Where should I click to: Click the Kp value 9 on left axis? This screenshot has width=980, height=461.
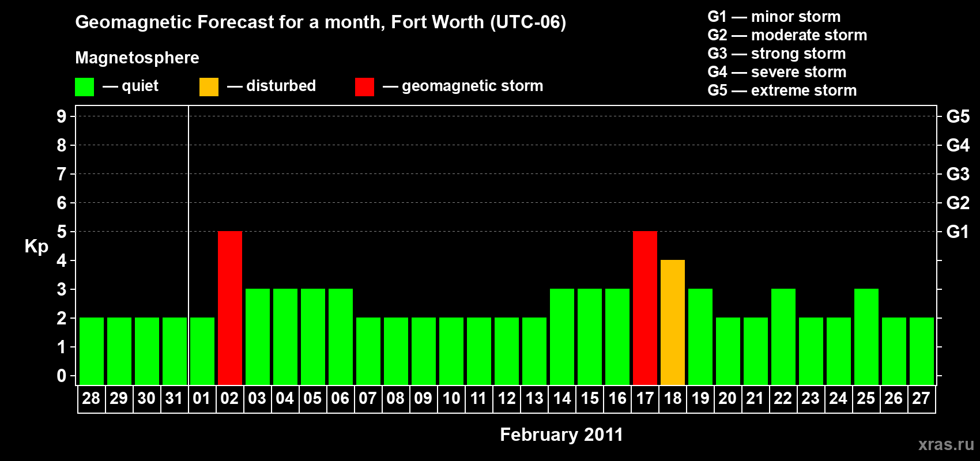click(x=62, y=116)
